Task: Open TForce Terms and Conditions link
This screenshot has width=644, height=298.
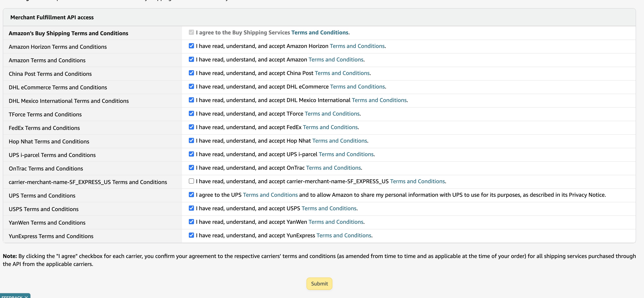Action: point(332,114)
